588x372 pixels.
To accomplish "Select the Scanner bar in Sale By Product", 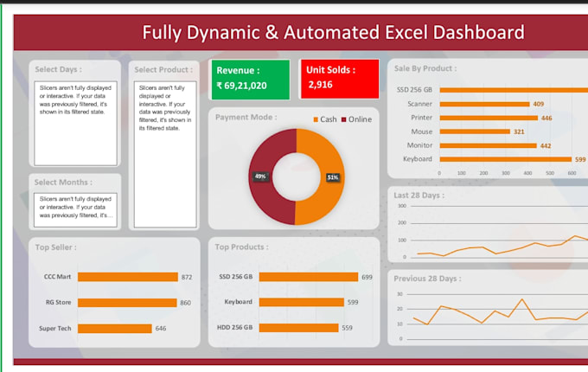I will pyautogui.click(x=484, y=105).
